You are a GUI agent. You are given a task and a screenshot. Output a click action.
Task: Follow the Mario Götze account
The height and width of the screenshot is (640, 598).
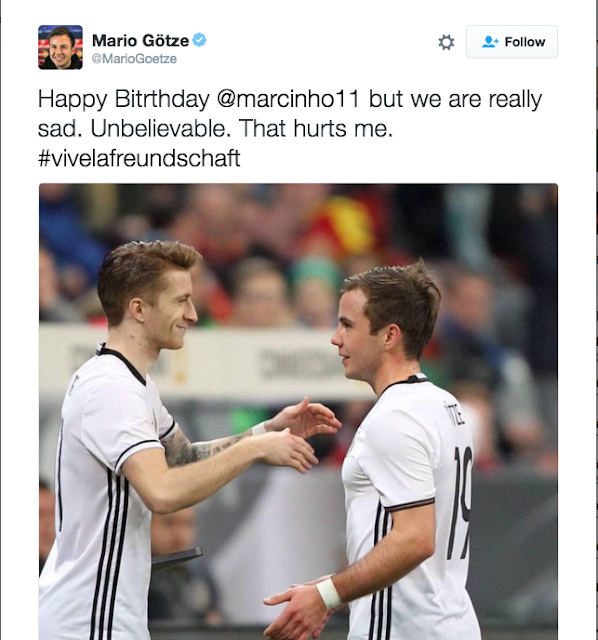(512, 42)
